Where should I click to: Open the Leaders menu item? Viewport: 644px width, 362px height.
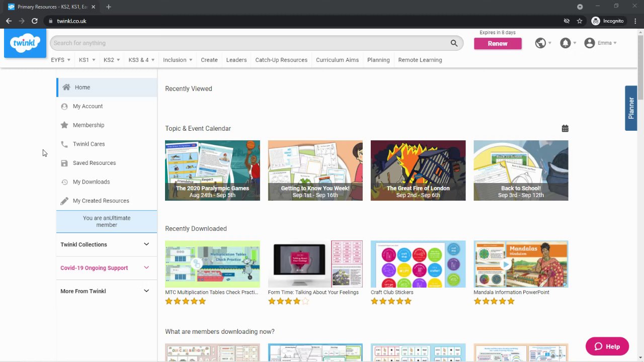click(x=236, y=60)
